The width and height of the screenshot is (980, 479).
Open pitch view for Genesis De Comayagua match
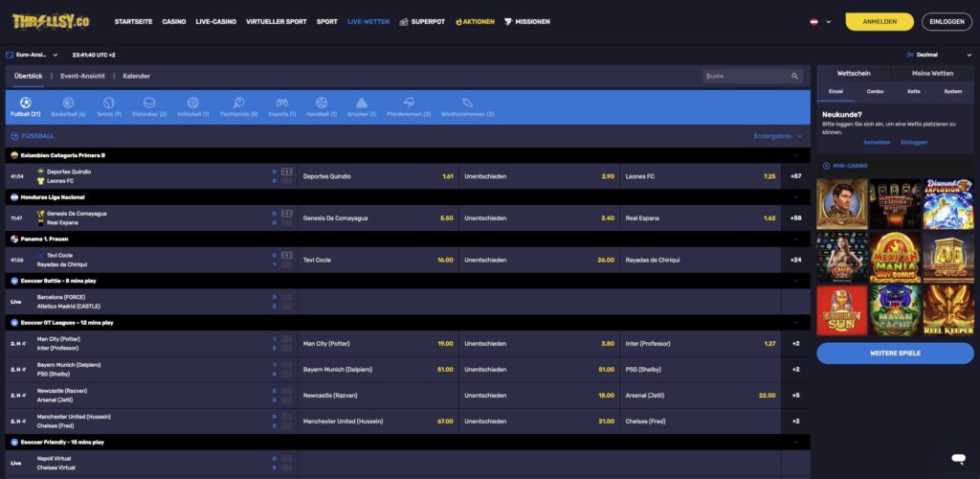[286, 214]
